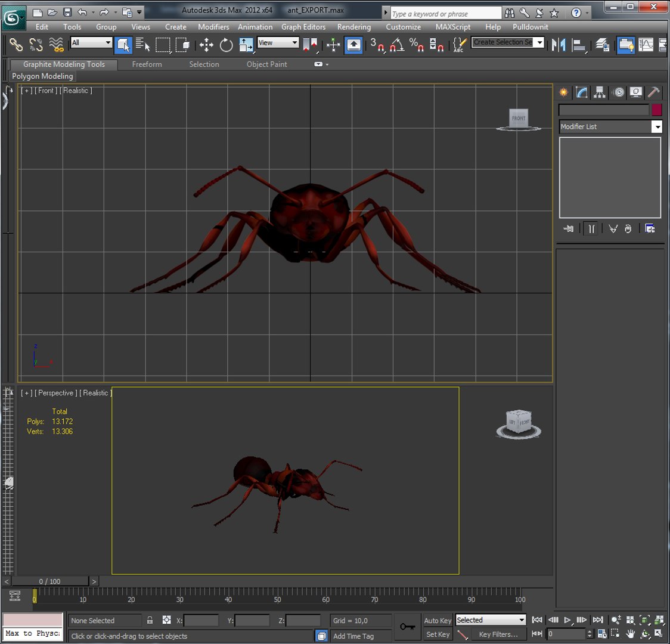Viewport: 670px width, 644px height.
Task: Open Key Filters dialog
Action: (x=498, y=634)
